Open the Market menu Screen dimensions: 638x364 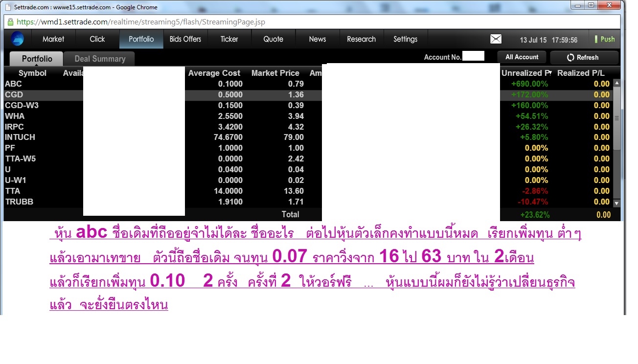(53, 39)
